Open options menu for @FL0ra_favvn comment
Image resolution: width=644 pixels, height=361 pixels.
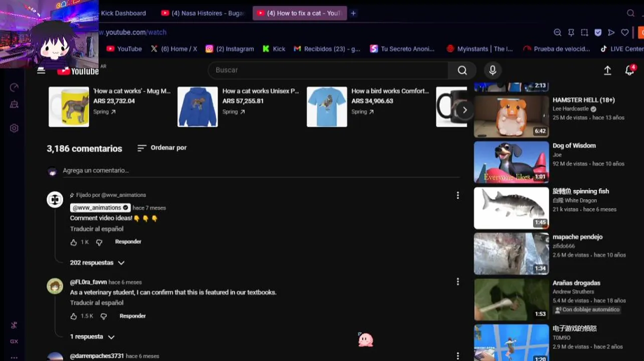pos(457,282)
